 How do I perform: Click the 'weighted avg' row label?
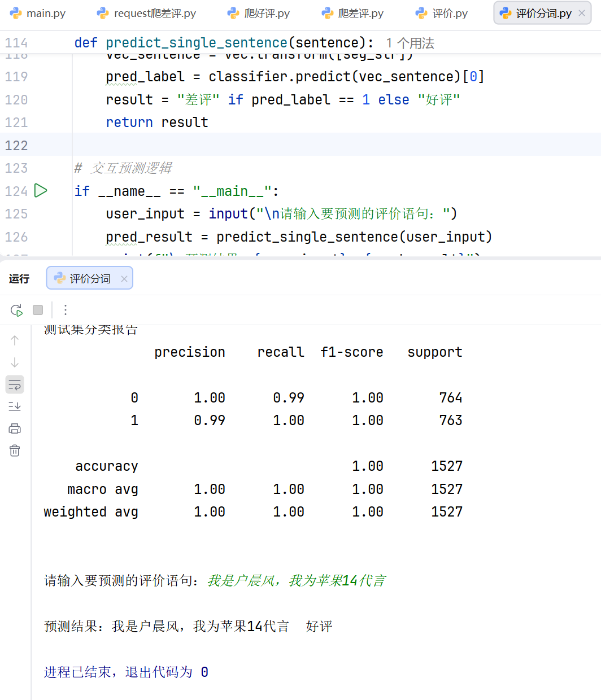point(91,512)
